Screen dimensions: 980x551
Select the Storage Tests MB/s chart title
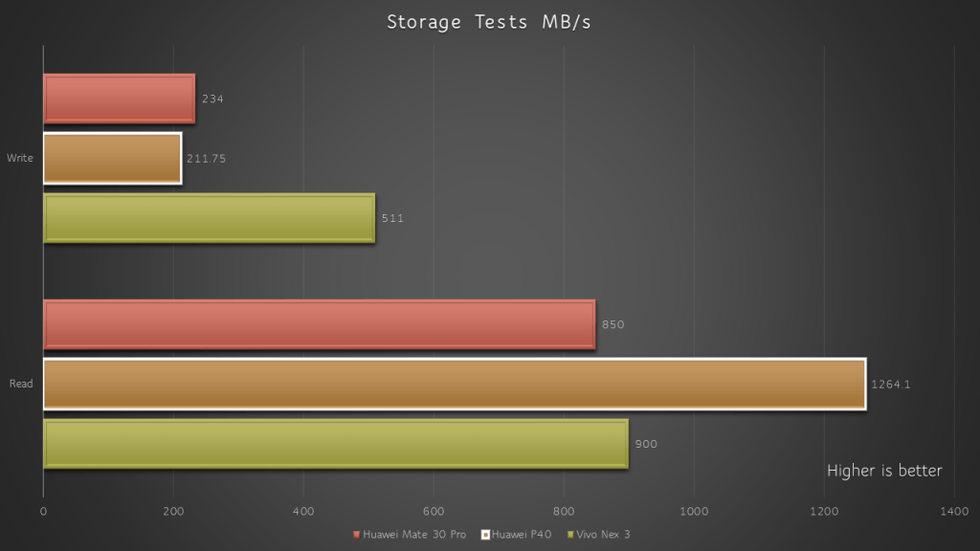coord(489,23)
